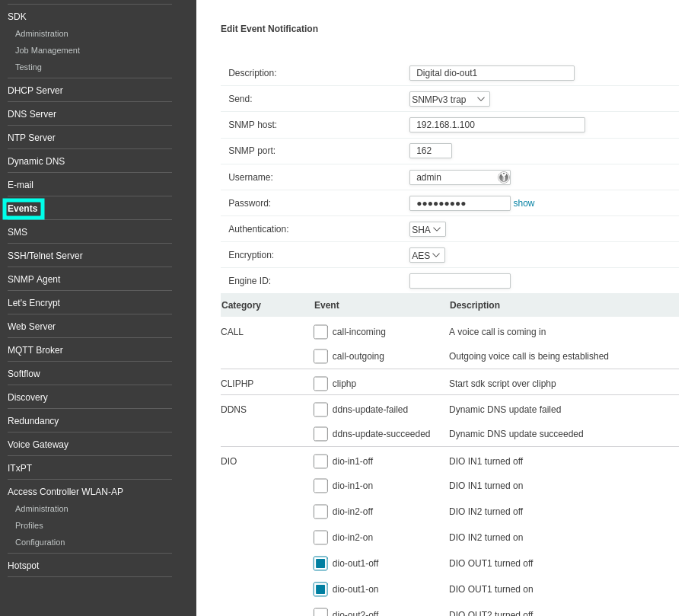Tick the cliphp event checkbox

(x=320, y=383)
